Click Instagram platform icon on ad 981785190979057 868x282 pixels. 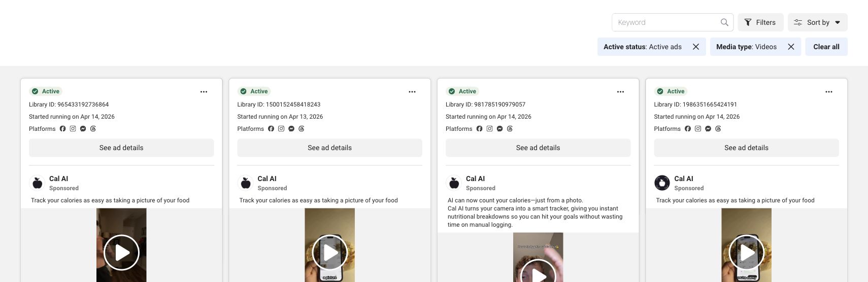(490, 129)
